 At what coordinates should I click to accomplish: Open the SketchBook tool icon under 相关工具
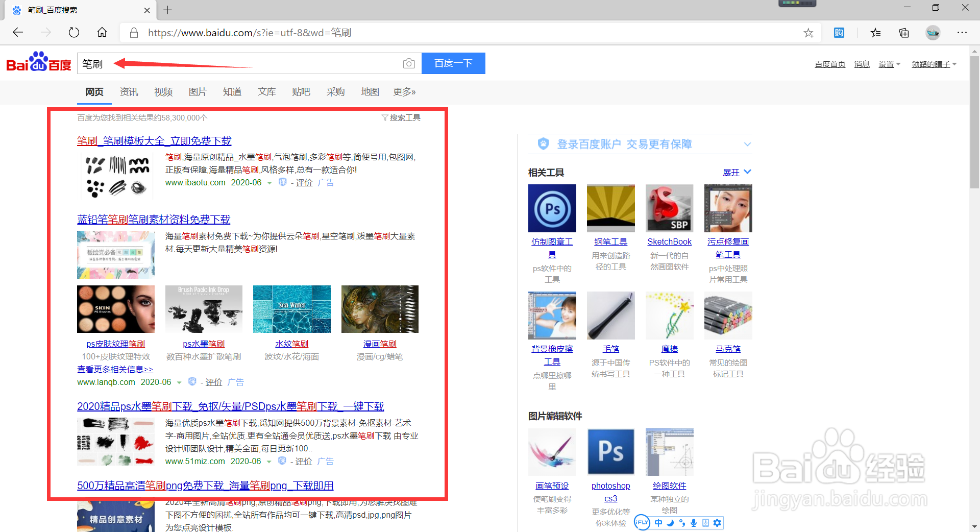[x=669, y=208]
